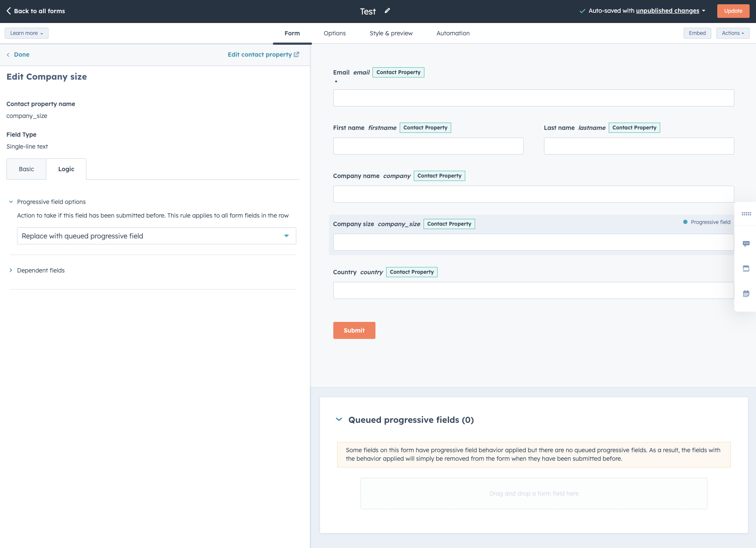
Task: Click Contact Property tag beside Company size
Action: pos(449,224)
